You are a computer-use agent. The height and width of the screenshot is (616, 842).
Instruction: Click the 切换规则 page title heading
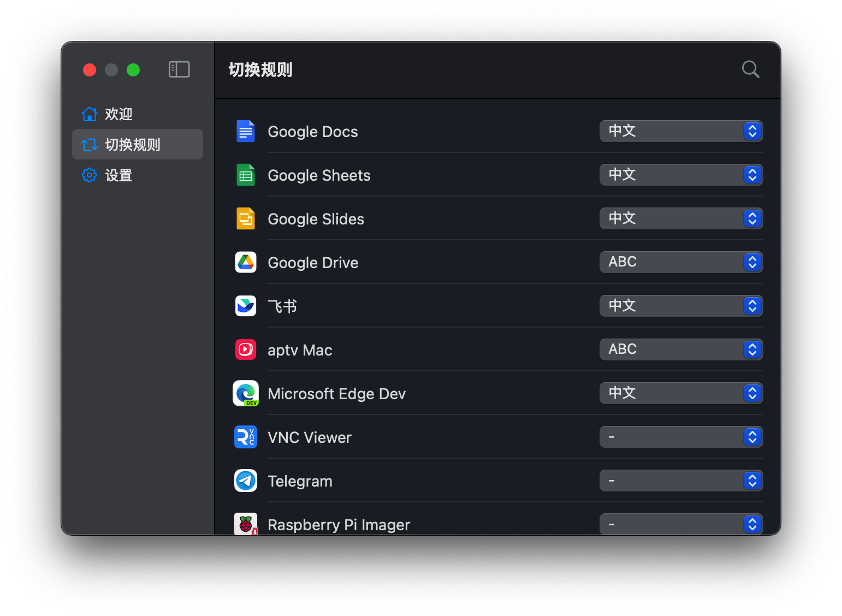tap(260, 70)
